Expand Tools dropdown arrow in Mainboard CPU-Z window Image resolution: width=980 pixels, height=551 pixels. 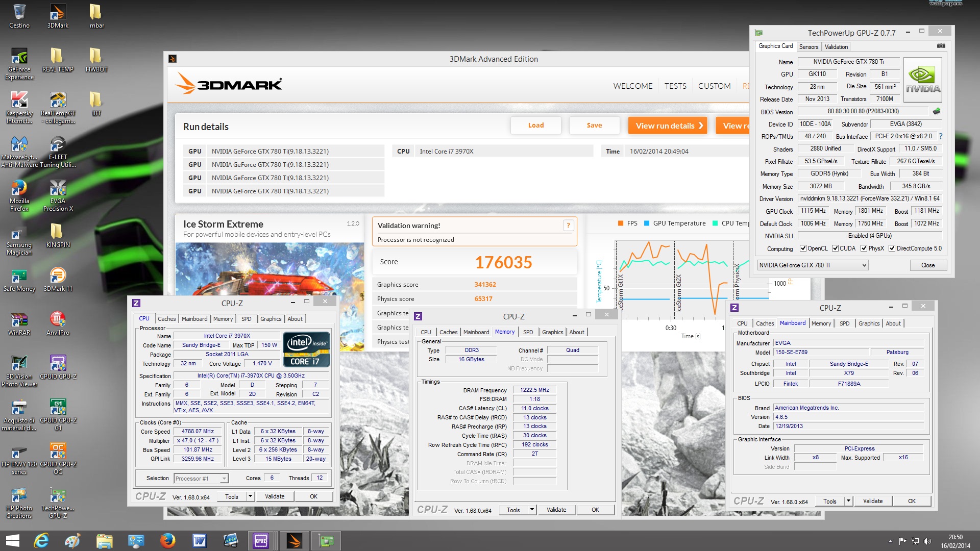pyautogui.click(x=848, y=501)
